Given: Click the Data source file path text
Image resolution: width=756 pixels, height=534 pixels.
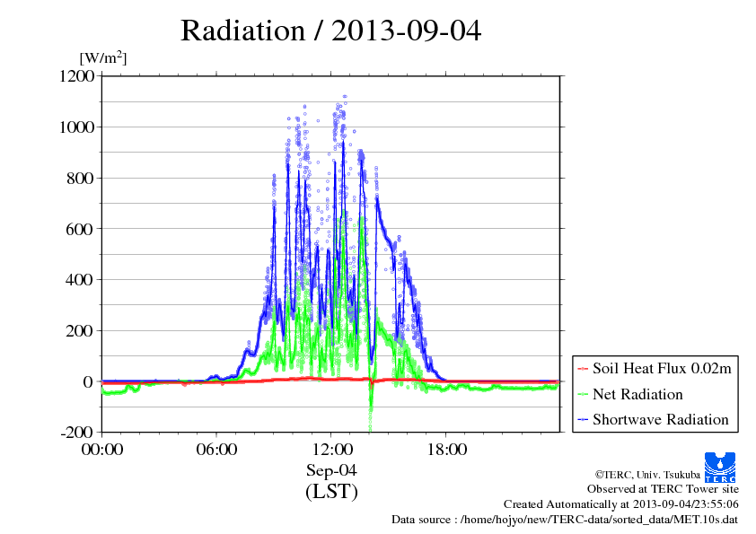Looking at the screenshot, I should tap(565, 520).
